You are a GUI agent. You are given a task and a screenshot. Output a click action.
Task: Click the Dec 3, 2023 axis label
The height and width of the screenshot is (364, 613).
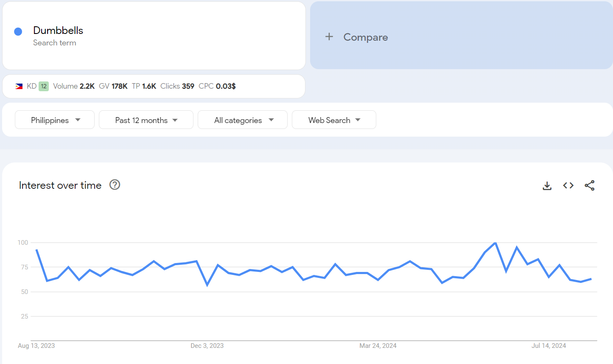click(x=207, y=346)
